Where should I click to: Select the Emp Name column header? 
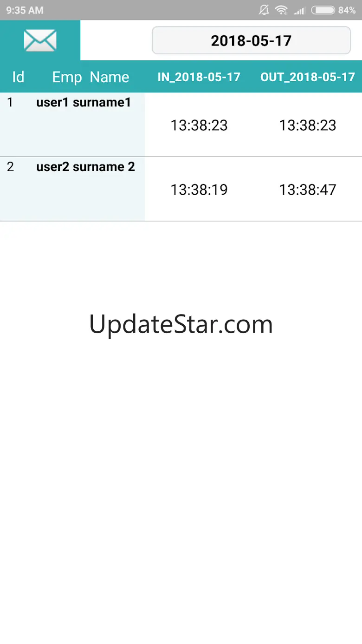90,77
